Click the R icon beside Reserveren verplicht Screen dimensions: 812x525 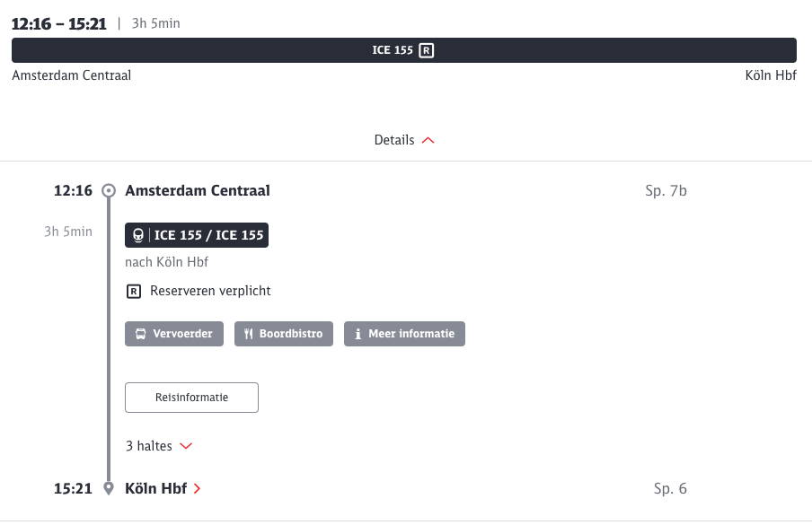[134, 291]
